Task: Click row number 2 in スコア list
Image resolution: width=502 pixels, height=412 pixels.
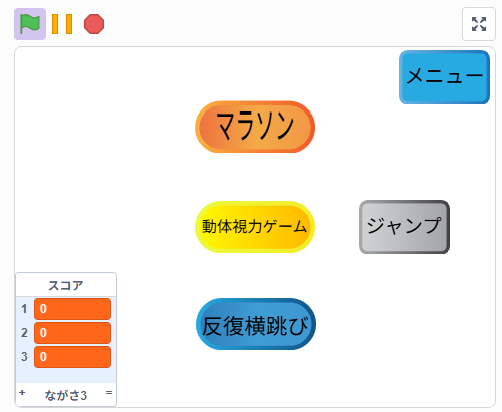Action: 24,333
